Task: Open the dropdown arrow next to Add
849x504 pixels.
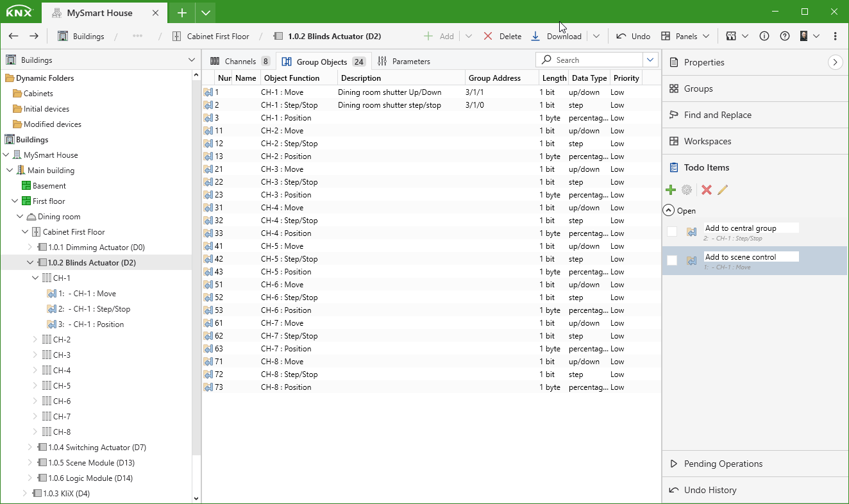Action: pyautogui.click(x=469, y=37)
